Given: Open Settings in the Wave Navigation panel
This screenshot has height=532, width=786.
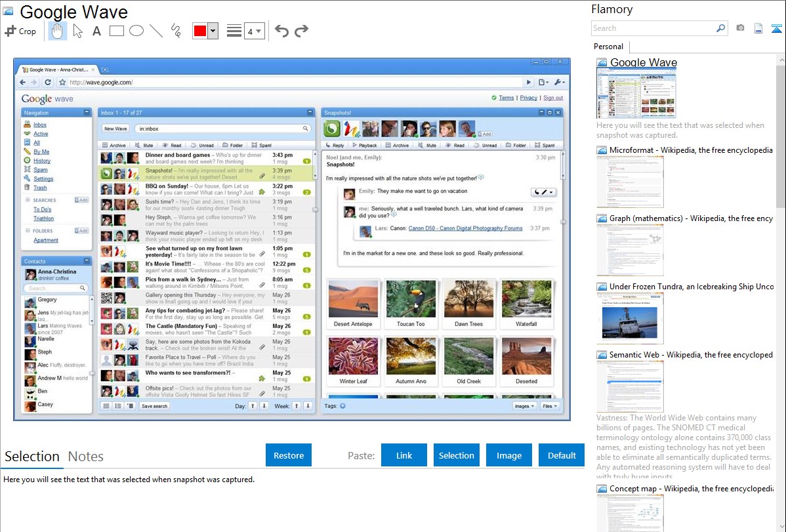Looking at the screenshot, I should (x=43, y=179).
